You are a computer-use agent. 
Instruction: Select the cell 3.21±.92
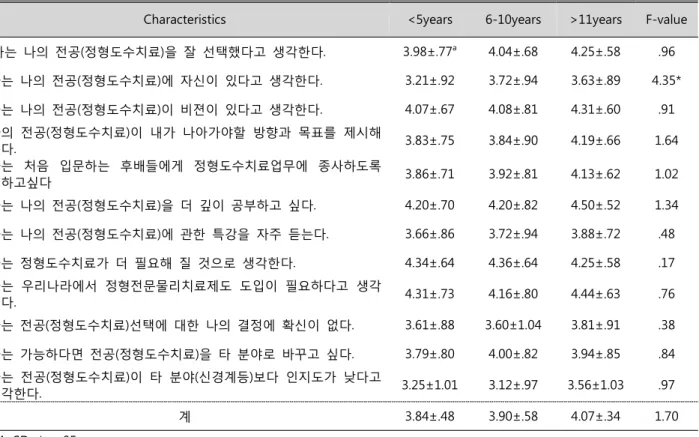[x=430, y=81]
